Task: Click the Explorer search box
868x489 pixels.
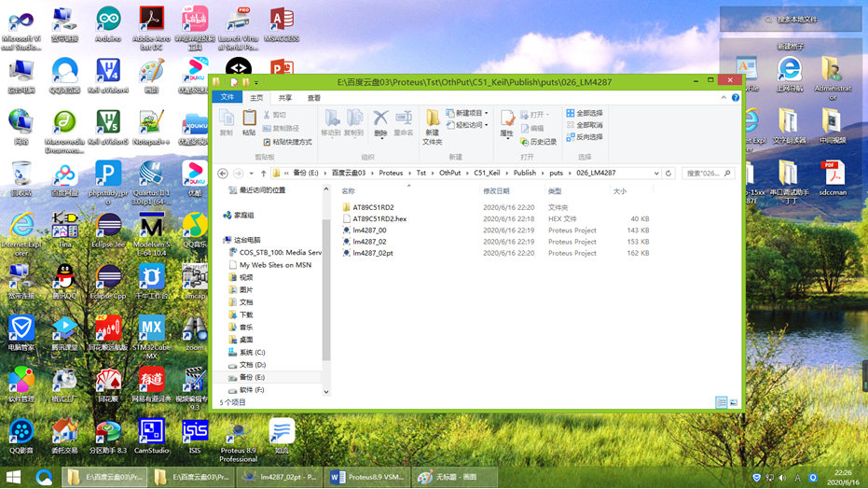Action: point(708,174)
